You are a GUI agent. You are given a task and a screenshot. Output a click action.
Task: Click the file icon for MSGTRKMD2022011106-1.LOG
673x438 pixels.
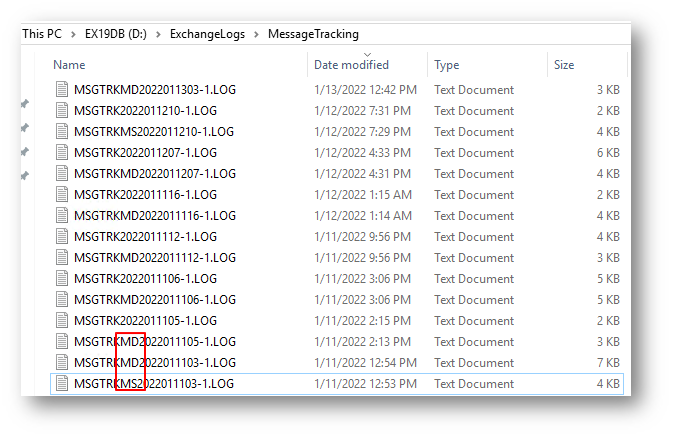pyautogui.click(x=62, y=300)
